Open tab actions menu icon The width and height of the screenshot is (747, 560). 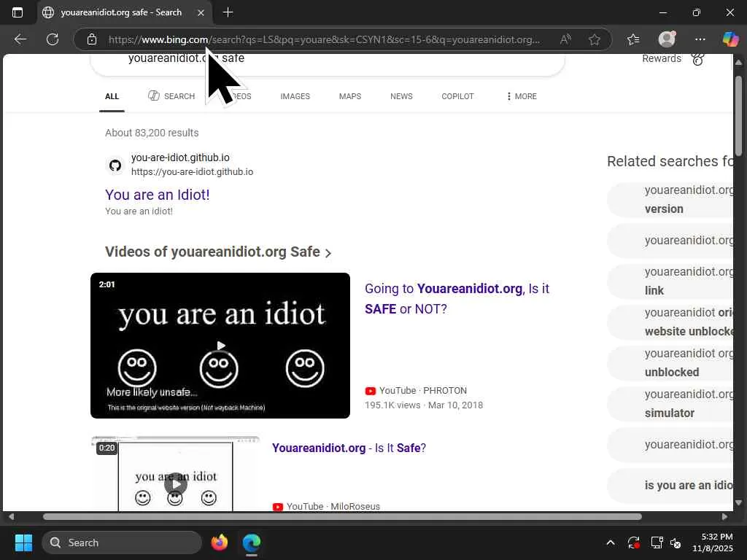click(18, 12)
